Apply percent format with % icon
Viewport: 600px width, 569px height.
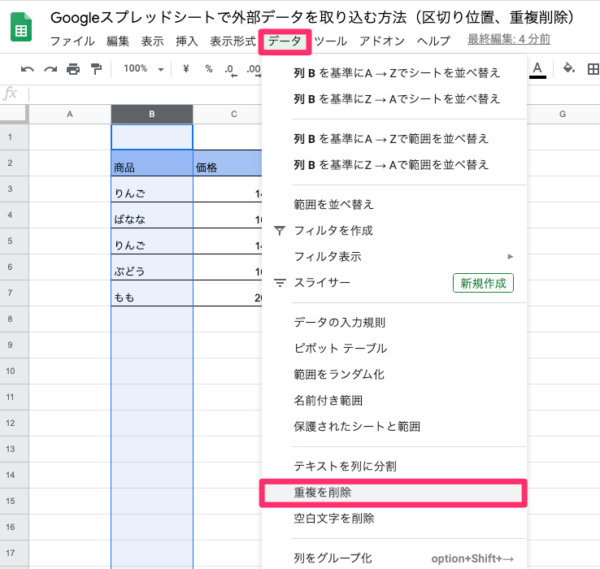tap(208, 69)
